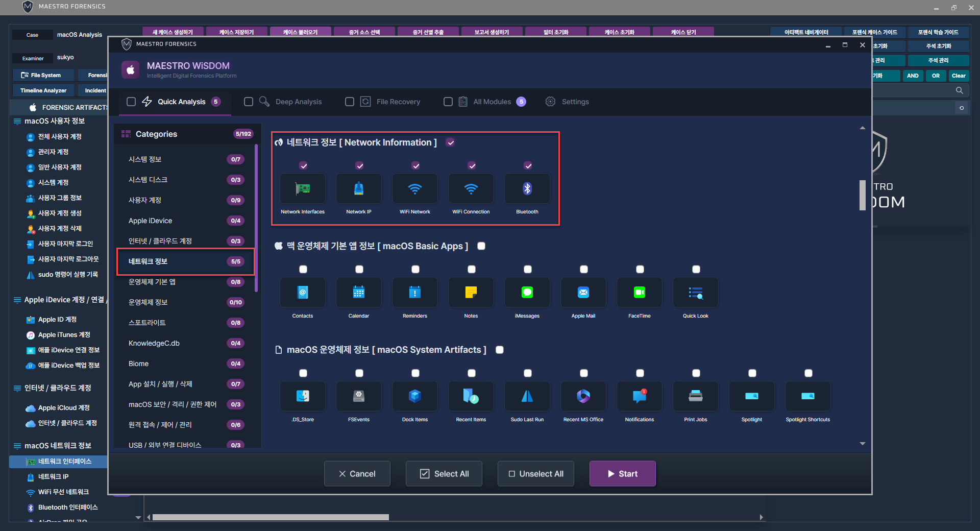Select the KnowledgeC.db category
The height and width of the screenshot is (531, 980).
pos(154,343)
